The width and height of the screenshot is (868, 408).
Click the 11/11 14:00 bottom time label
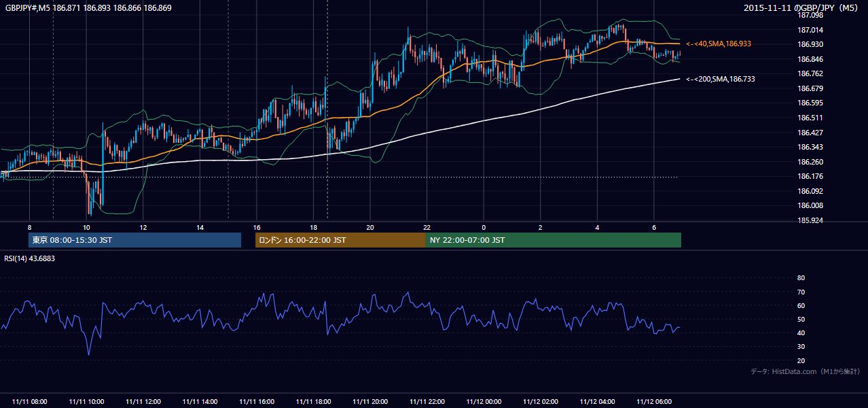[200, 402]
